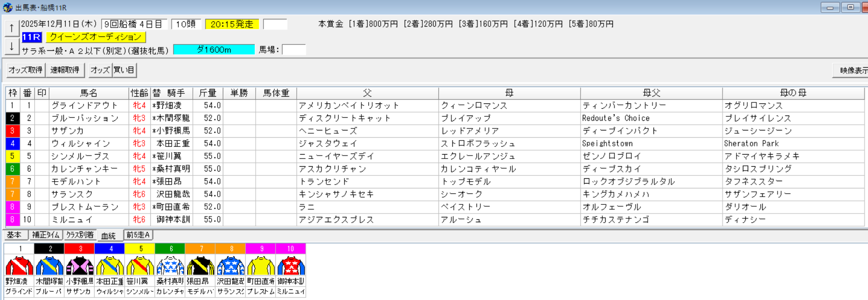Click the 馬体重 column header
868x300 pixels.
pyautogui.click(x=276, y=93)
